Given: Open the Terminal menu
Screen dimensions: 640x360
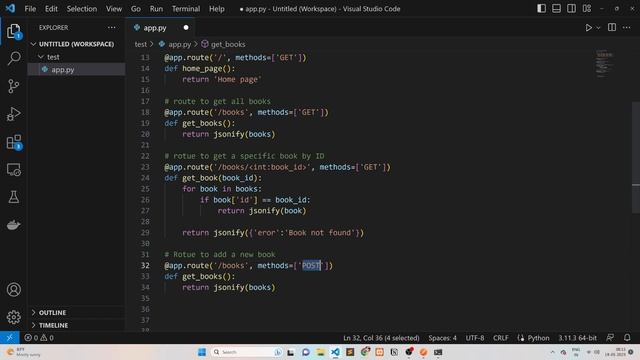Looking at the screenshot, I should click(x=186, y=9).
